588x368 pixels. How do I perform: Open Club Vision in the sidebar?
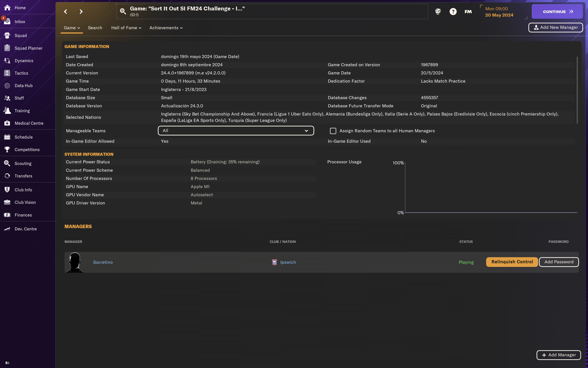pyautogui.click(x=25, y=202)
